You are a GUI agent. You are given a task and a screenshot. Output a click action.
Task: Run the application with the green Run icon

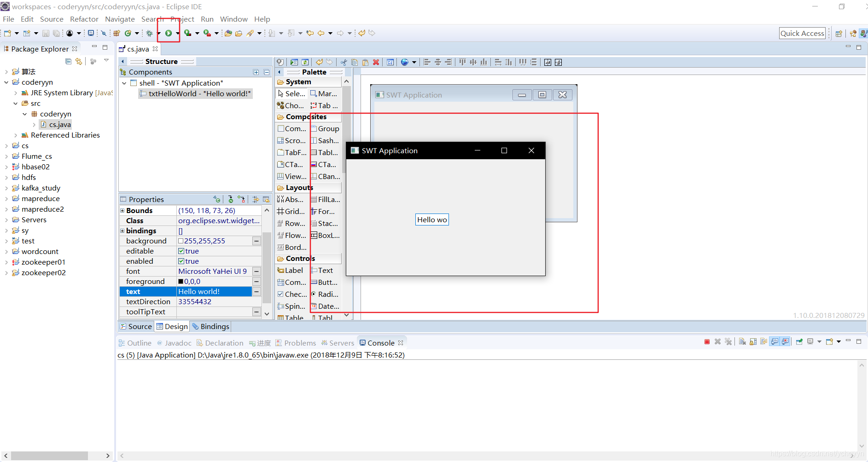tap(169, 32)
